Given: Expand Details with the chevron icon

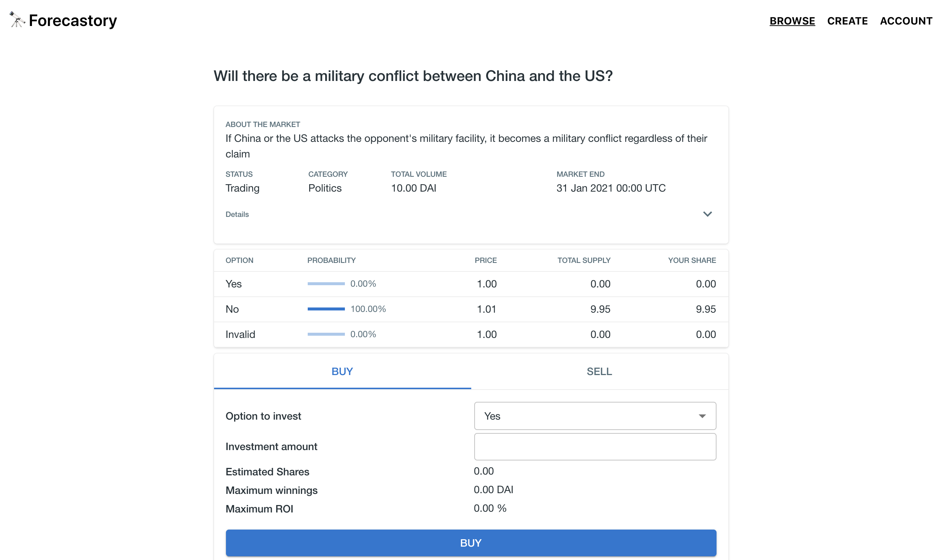Looking at the screenshot, I should coord(707,214).
